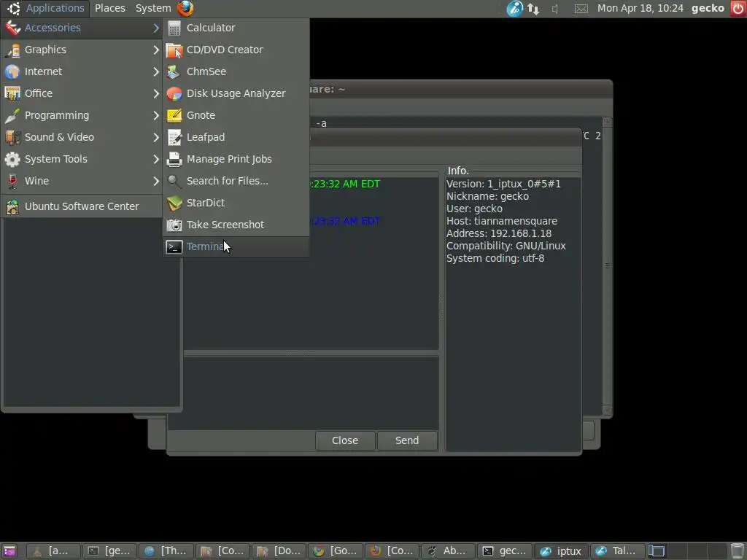Click the Office category icon

click(12, 94)
